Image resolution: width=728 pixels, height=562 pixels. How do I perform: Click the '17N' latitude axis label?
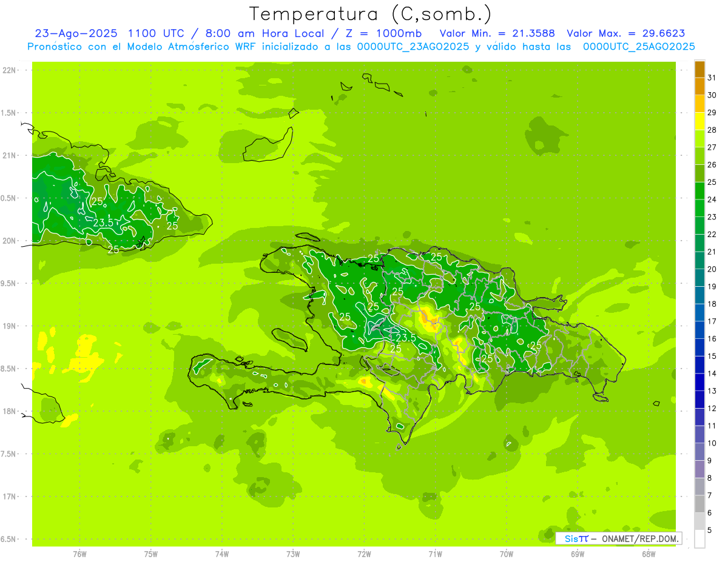[10, 497]
